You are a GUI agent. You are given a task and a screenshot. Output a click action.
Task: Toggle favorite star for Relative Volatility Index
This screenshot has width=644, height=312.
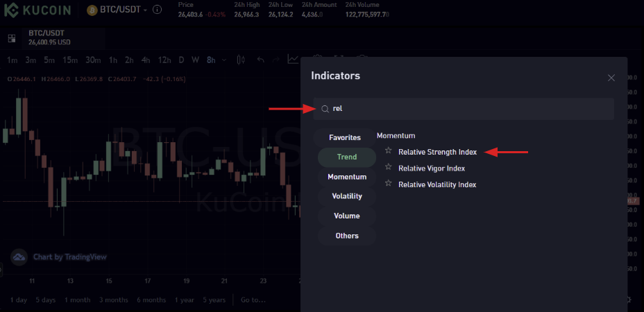(389, 184)
